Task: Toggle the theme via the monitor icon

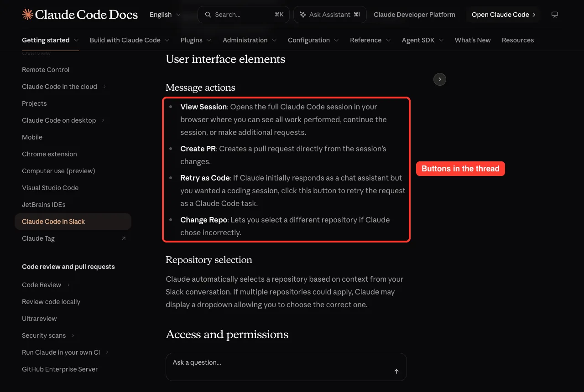Action: point(555,15)
